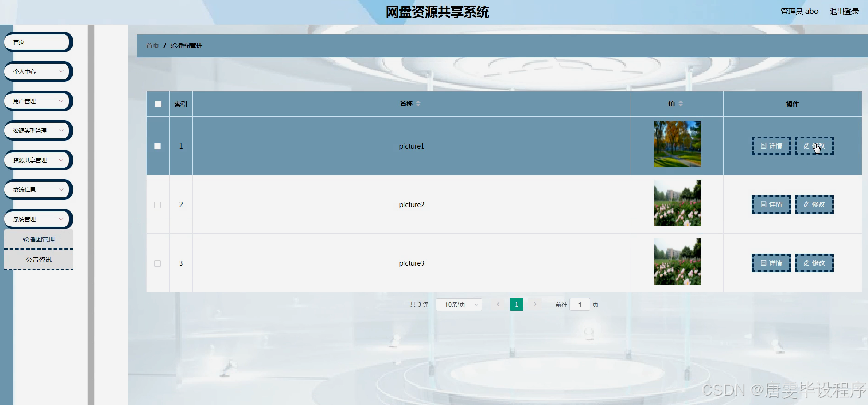The height and width of the screenshot is (405, 868).
Task: Open 首页 in the sidebar
Action: pos(38,42)
